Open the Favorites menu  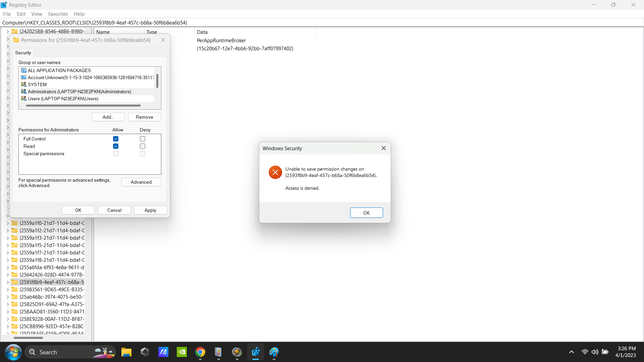point(58,14)
